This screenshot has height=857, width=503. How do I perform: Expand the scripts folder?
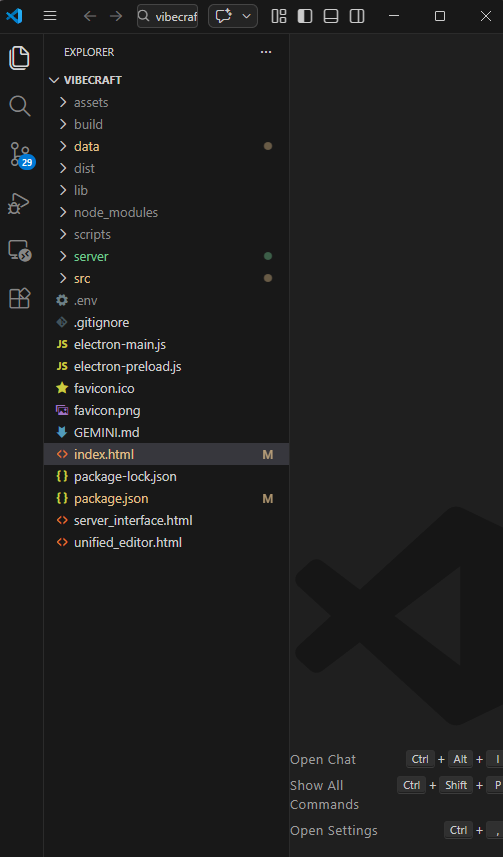coord(166,234)
